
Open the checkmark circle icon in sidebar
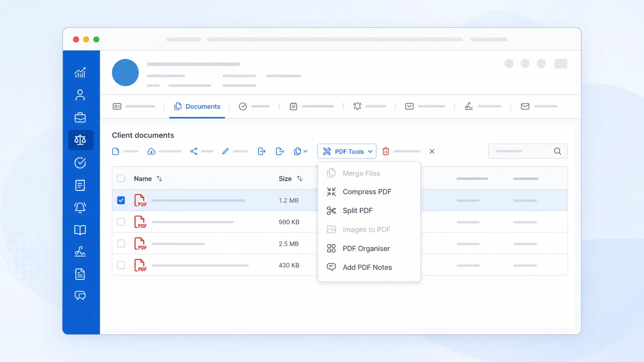(x=80, y=163)
